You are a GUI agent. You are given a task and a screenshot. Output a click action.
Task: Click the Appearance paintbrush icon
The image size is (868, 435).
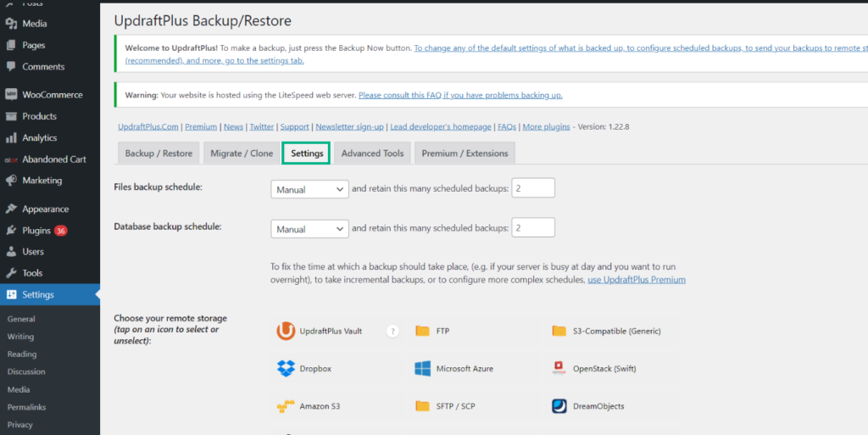[11, 209]
